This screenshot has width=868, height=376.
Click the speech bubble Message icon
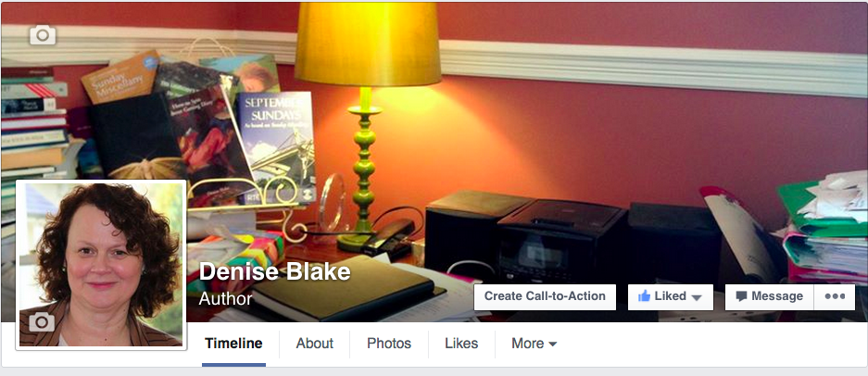pyautogui.click(x=741, y=296)
